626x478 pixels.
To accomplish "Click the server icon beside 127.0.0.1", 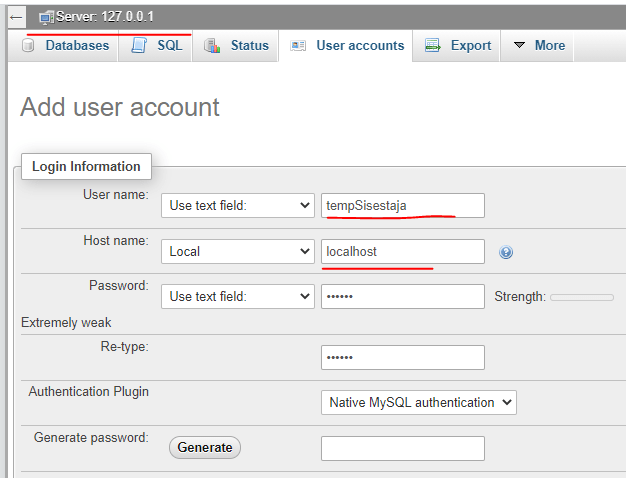I will (45, 18).
